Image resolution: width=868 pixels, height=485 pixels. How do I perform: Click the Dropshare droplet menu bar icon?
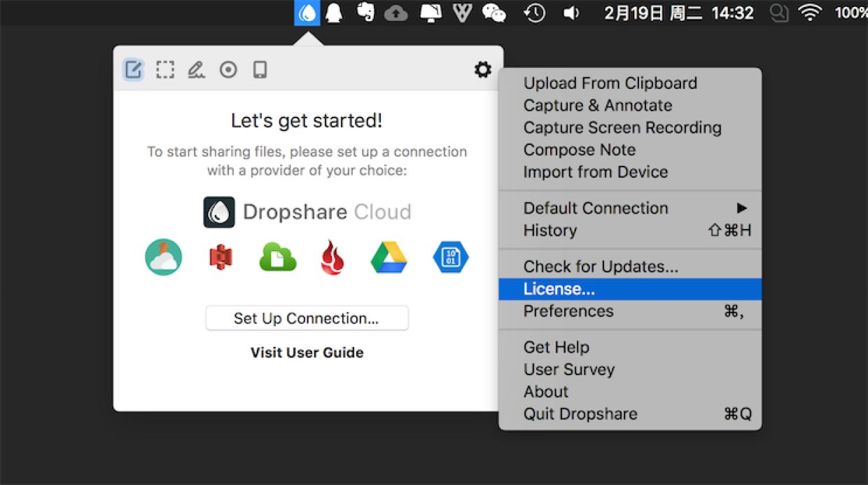coord(307,13)
